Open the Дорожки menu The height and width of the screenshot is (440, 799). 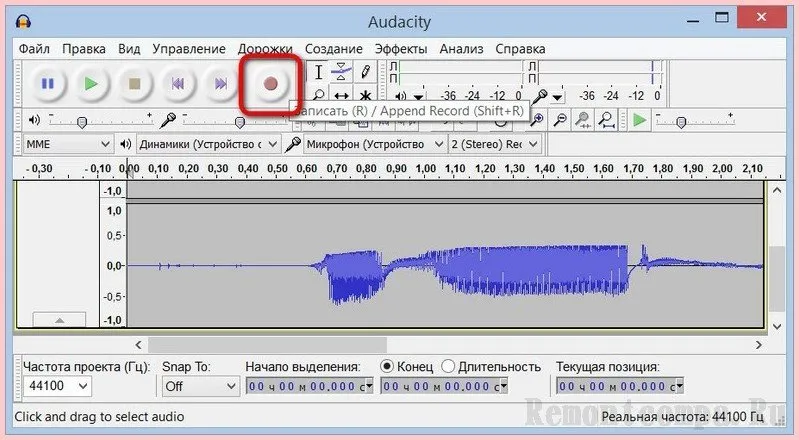pos(265,49)
